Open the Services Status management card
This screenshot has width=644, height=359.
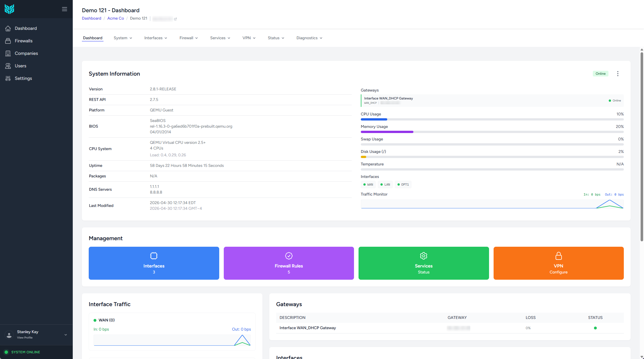424,263
